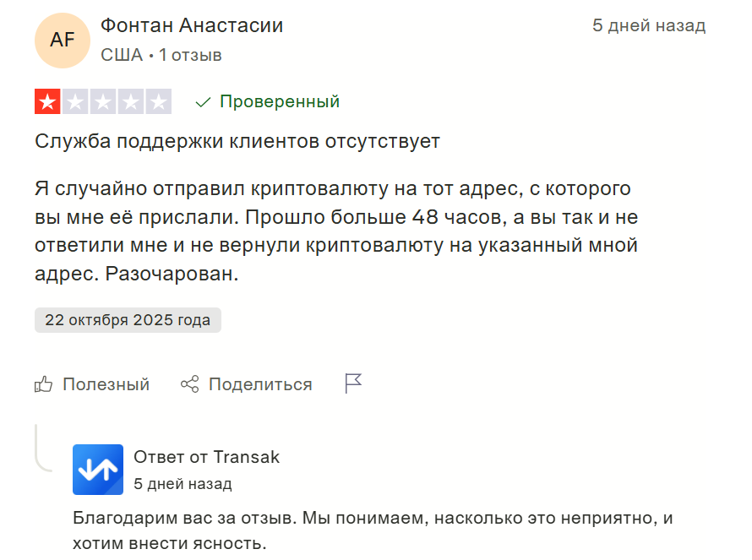Click the share icon next to Поделиться
Screen dimensions: 752x560
point(190,384)
